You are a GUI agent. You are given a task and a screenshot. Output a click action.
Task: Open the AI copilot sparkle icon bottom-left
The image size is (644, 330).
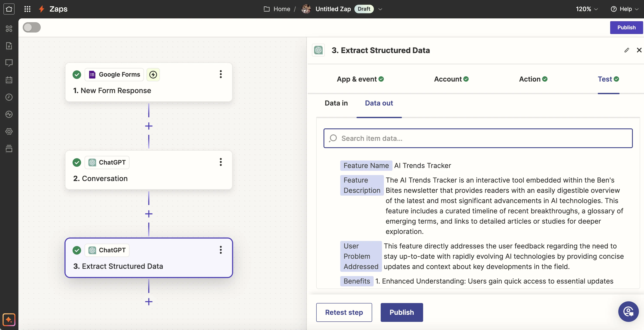pos(9,320)
